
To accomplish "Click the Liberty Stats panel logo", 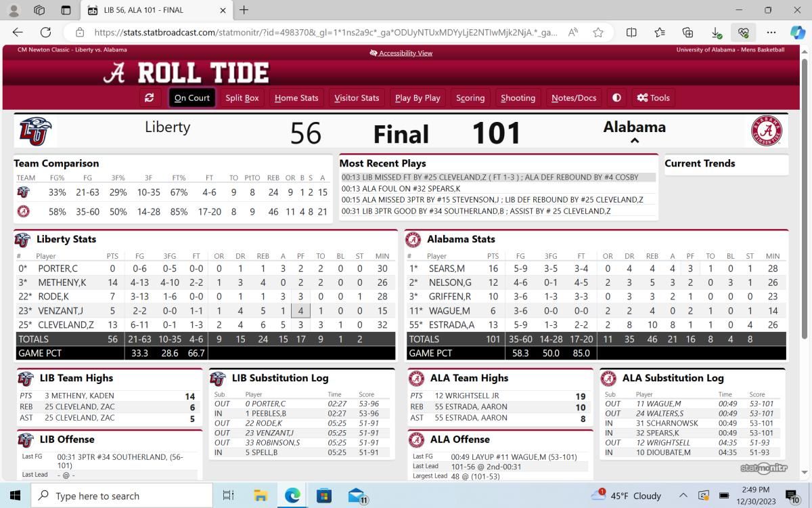I will click(23, 240).
